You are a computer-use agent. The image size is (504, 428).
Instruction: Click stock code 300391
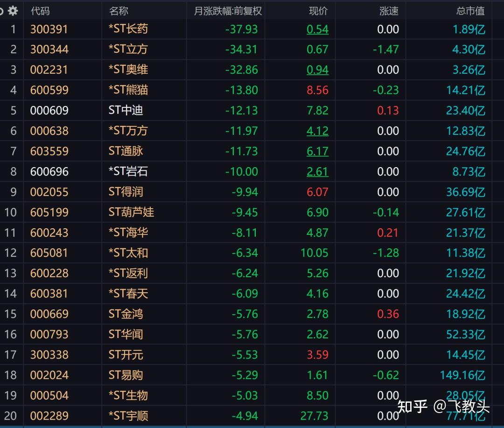coord(49,29)
